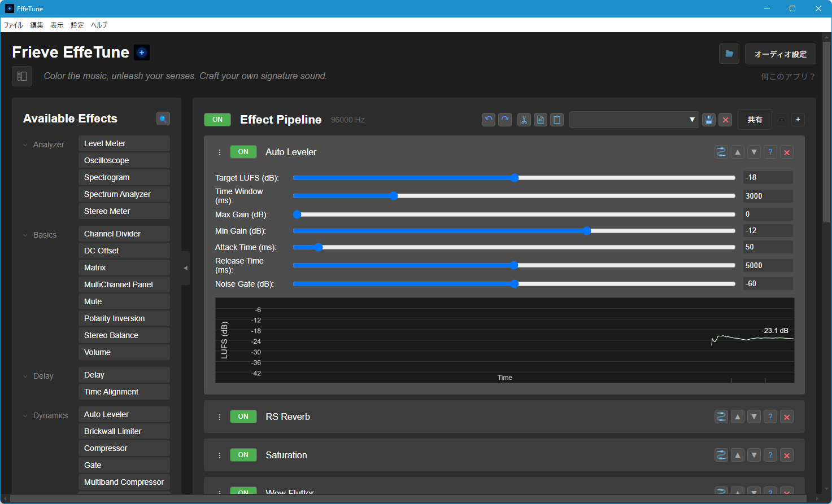Click the 共有 share button
The height and width of the screenshot is (504, 832).
(755, 120)
